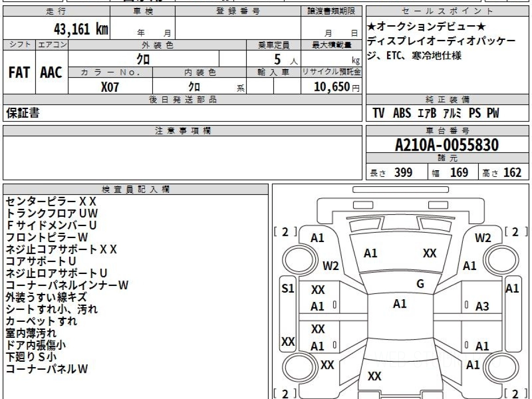
Task: Select the 外装うすい線キズ note line
Action: tap(46, 297)
